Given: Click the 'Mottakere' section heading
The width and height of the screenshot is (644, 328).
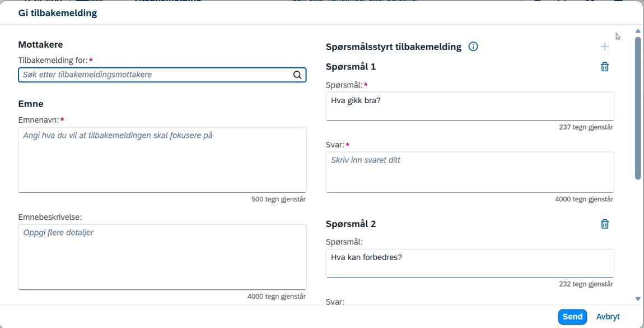Looking at the screenshot, I should coord(41,44).
